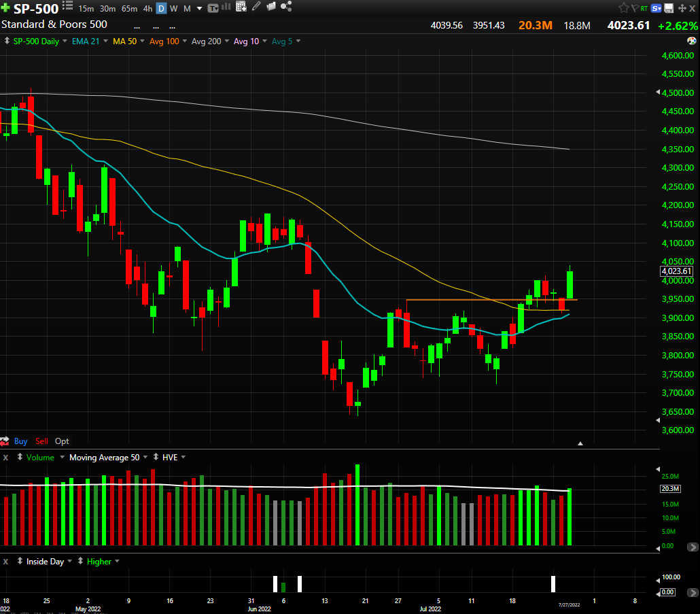Viewport: 700px width, 614px height.
Task: Click the reorder arrows next to Volume
Action: [20, 457]
